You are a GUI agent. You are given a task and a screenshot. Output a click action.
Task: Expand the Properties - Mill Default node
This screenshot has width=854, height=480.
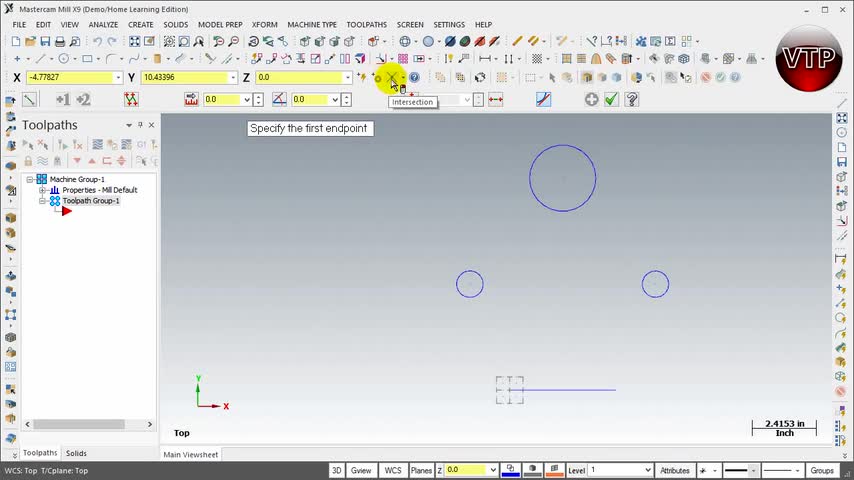[42, 190]
